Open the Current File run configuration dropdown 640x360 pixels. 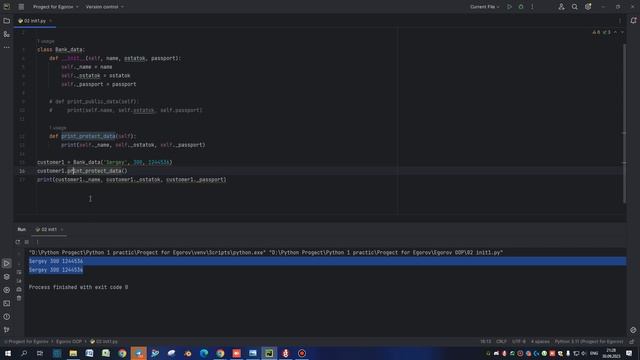(484, 7)
